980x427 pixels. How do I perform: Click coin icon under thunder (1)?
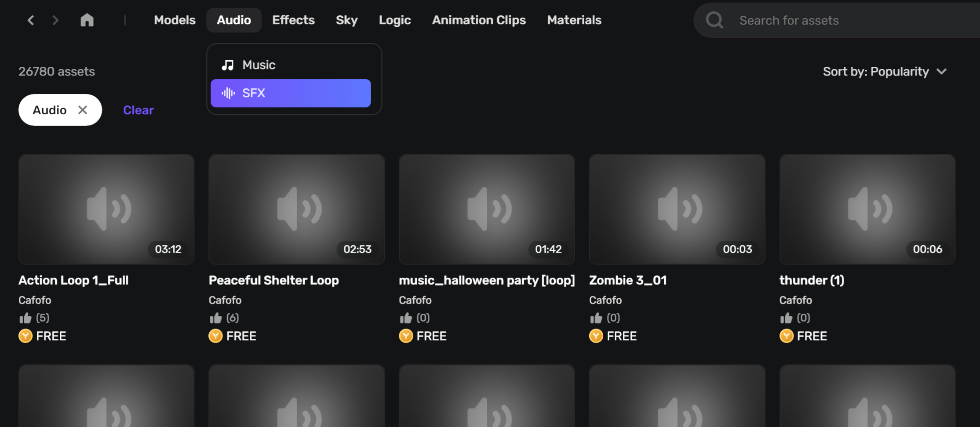point(787,336)
